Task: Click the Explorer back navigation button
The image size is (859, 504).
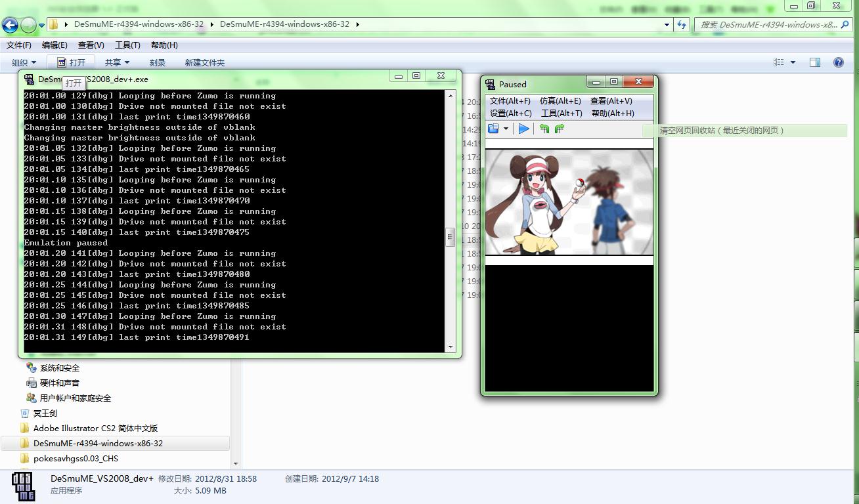Action: 10,25
